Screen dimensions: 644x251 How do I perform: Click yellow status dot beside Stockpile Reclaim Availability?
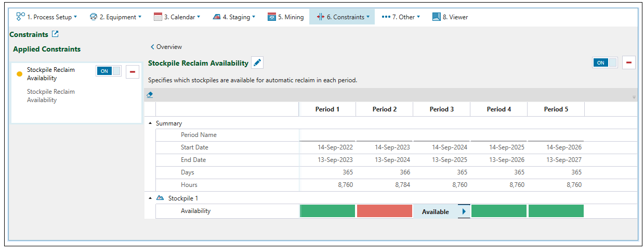pyautogui.click(x=20, y=74)
